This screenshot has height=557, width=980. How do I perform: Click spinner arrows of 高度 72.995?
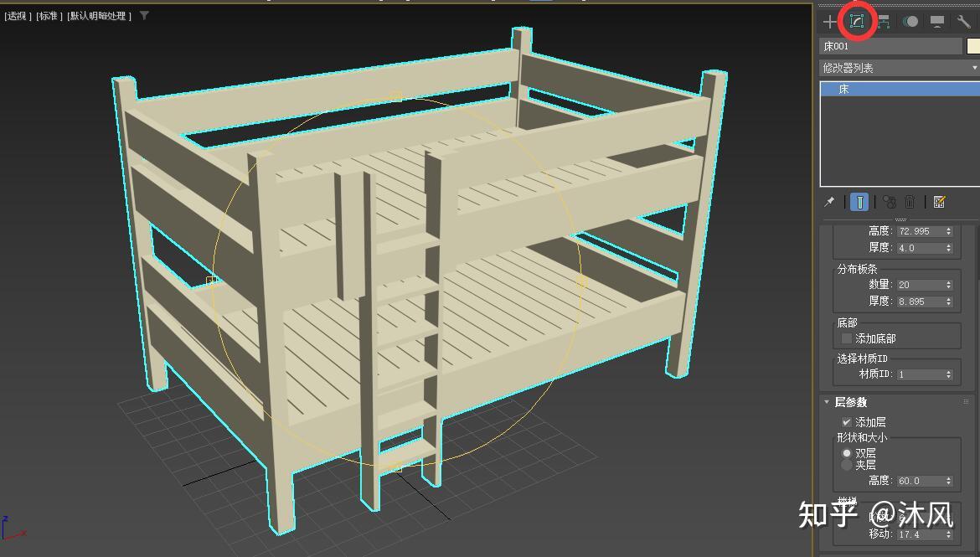pyautogui.click(x=949, y=231)
